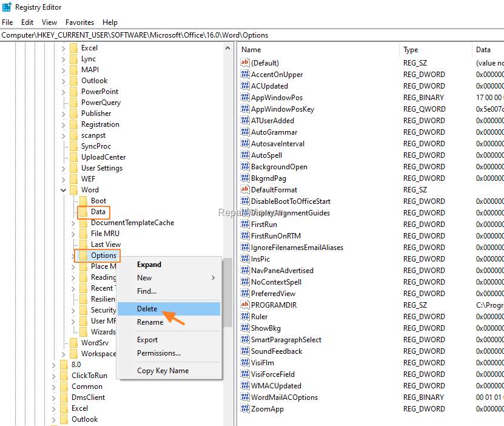Image resolution: width=504 pixels, height=426 pixels.
Task: Click REG_QWORD type of AppWindowPosKey
Action: coord(425,109)
